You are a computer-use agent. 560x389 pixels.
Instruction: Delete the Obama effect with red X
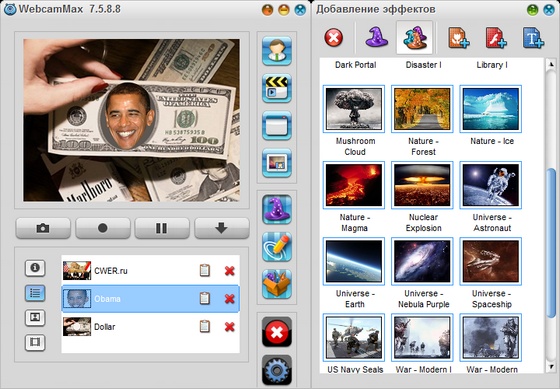coord(230,299)
